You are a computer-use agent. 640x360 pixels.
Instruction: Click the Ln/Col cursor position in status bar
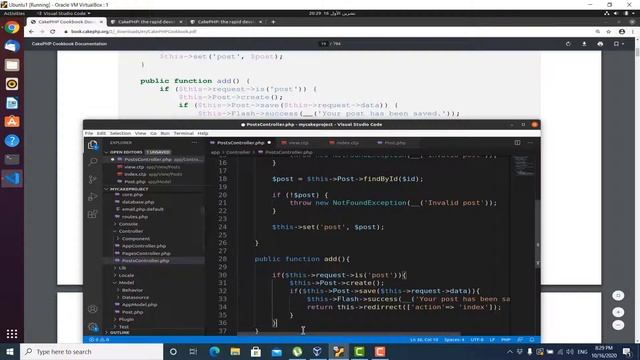pos(424,340)
